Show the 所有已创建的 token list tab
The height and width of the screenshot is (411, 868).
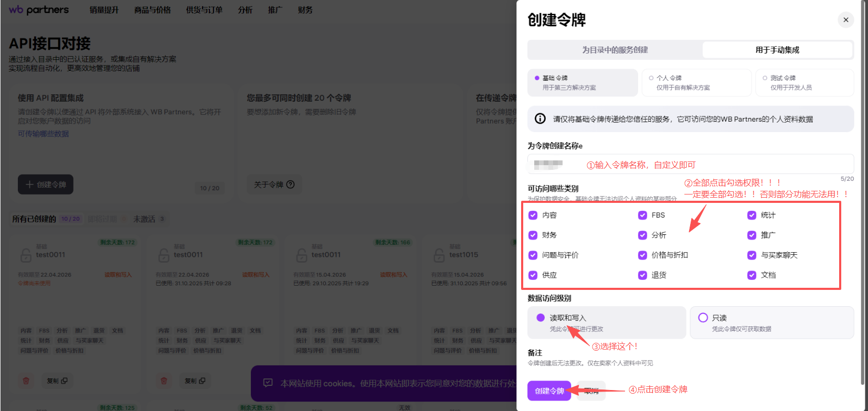[46, 219]
